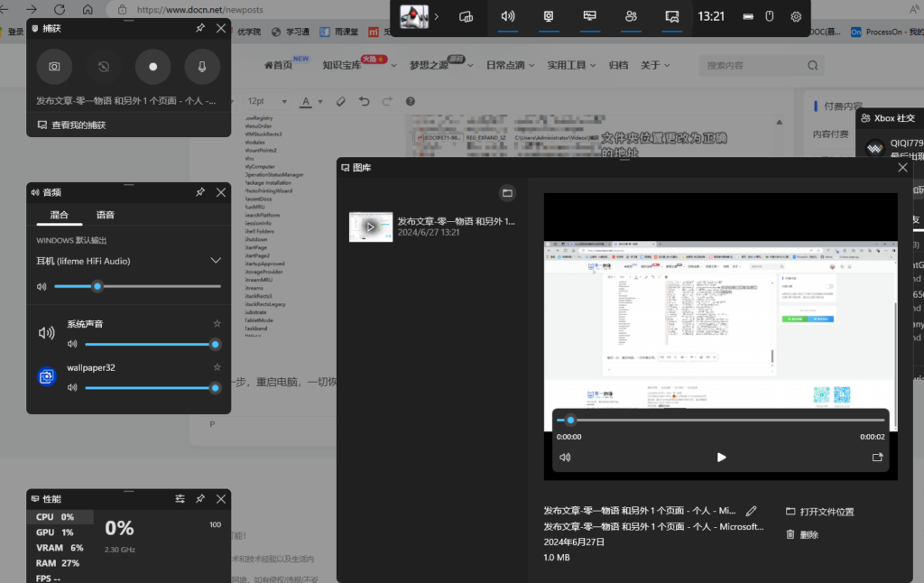The image size is (924, 583).
Task: Pin the 音频 audio widget
Action: 200,192
